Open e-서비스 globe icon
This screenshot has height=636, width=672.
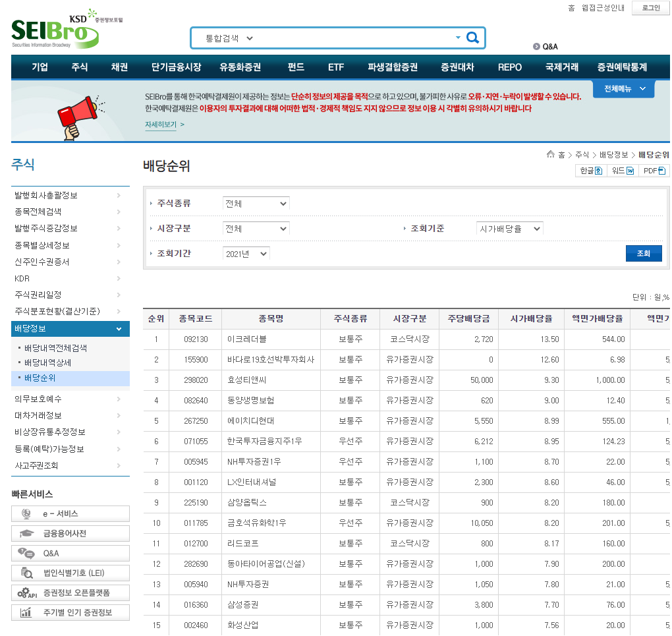coord(26,513)
